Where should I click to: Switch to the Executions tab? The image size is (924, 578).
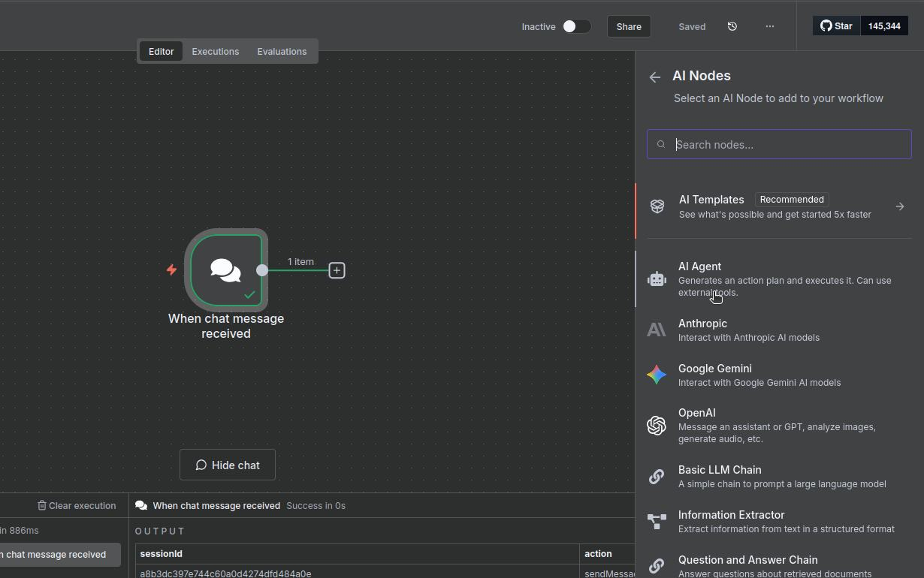pyautogui.click(x=215, y=52)
